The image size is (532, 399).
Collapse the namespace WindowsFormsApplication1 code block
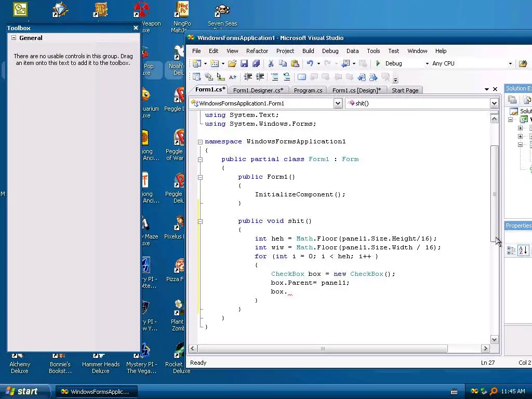point(200,142)
